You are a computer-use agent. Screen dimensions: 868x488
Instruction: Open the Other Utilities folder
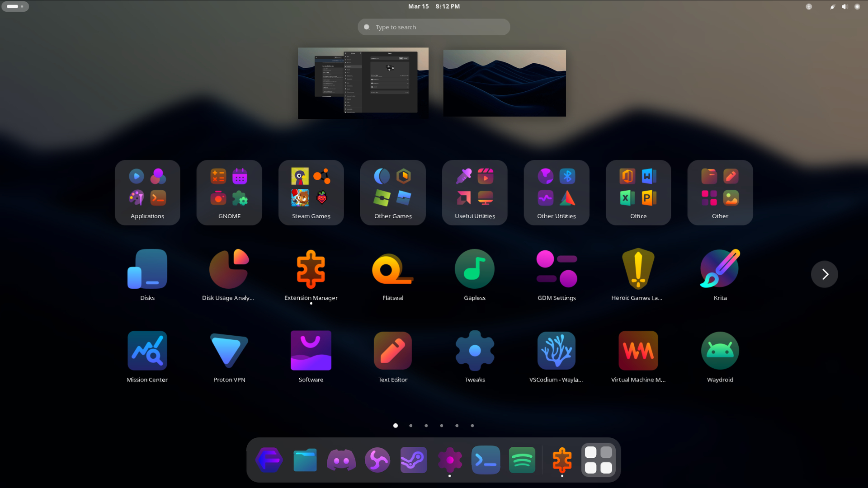557,192
